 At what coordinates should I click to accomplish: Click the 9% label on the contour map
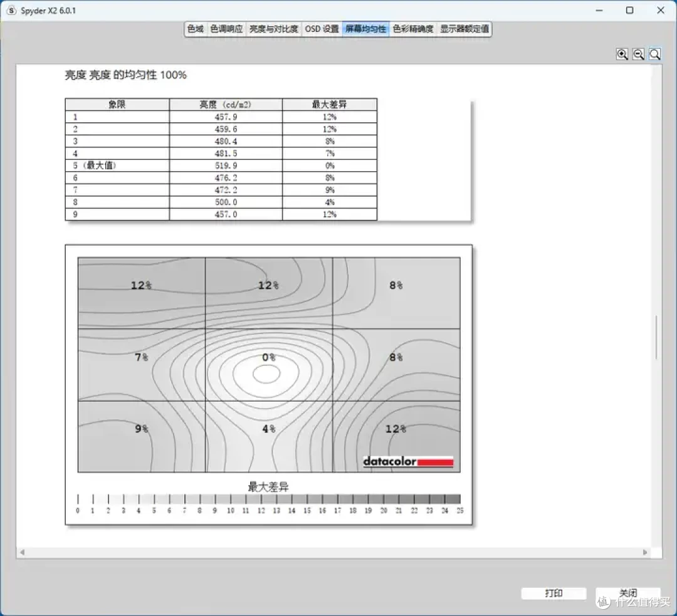click(x=141, y=429)
